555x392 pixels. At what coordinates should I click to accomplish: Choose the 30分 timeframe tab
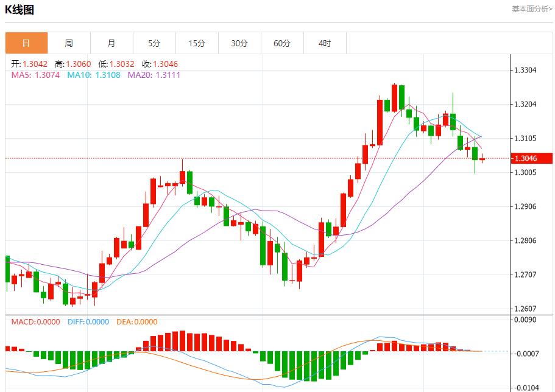pos(239,43)
